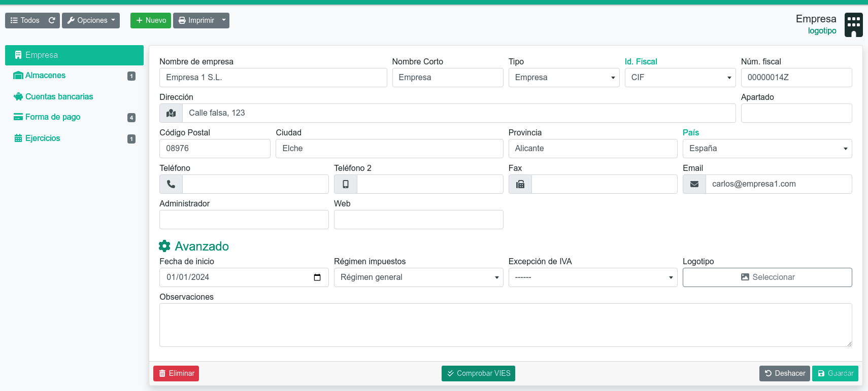Click the Comprobar VIES button
Screen dimensions: 868x391
(x=478, y=373)
